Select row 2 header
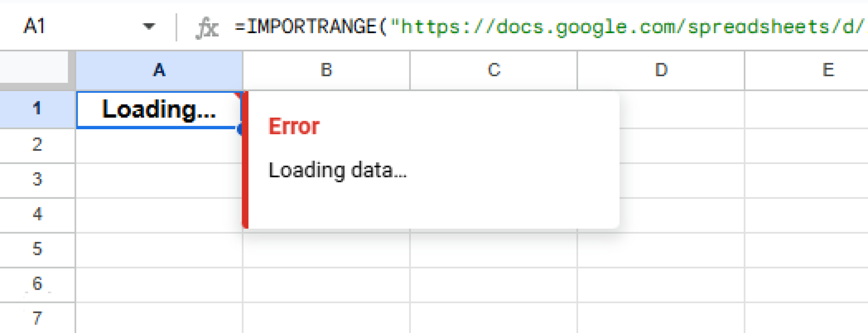 tap(37, 145)
